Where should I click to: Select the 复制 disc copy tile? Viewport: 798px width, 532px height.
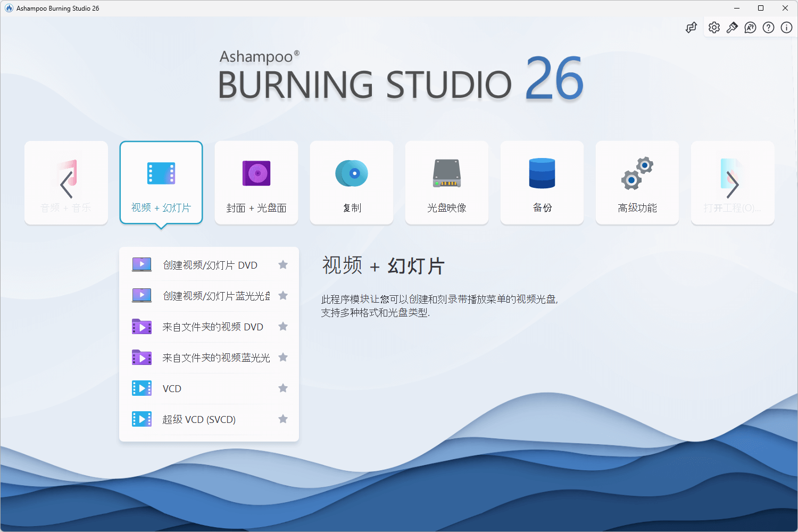[352, 183]
